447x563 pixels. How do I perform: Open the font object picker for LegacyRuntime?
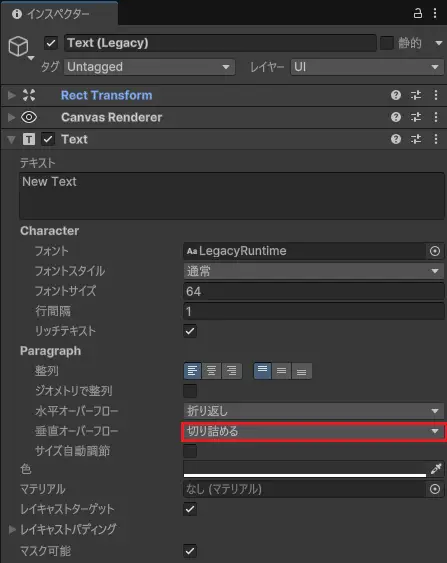(435, 251)
